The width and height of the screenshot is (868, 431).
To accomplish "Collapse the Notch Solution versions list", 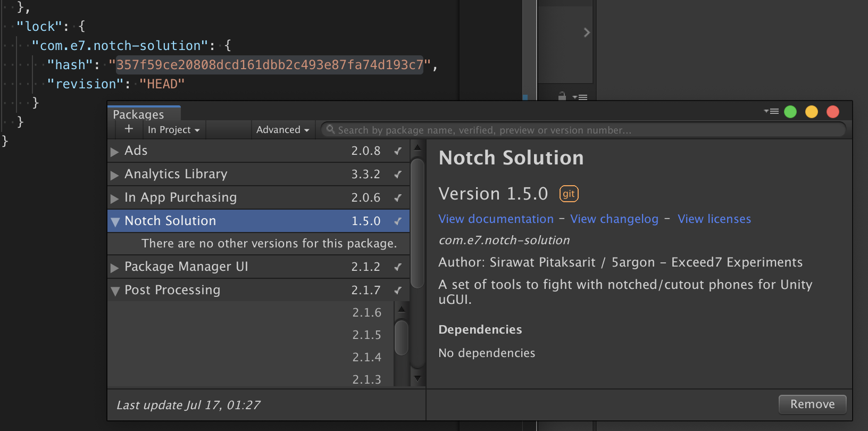I will pos(114,221).
